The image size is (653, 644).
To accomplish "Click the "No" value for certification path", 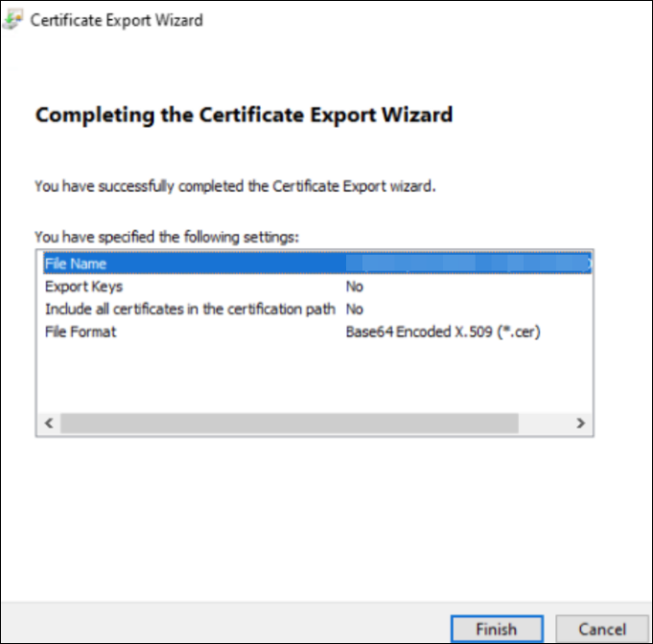I will click(354, 310).
